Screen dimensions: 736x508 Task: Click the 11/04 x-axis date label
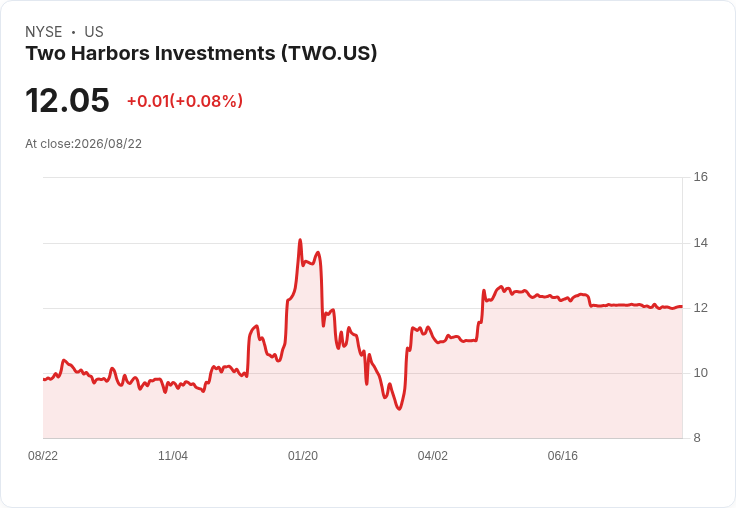click(173, 456)
